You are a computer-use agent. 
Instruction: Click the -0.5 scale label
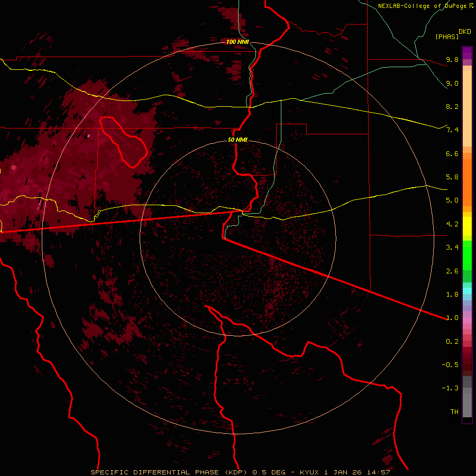point(450,365)
